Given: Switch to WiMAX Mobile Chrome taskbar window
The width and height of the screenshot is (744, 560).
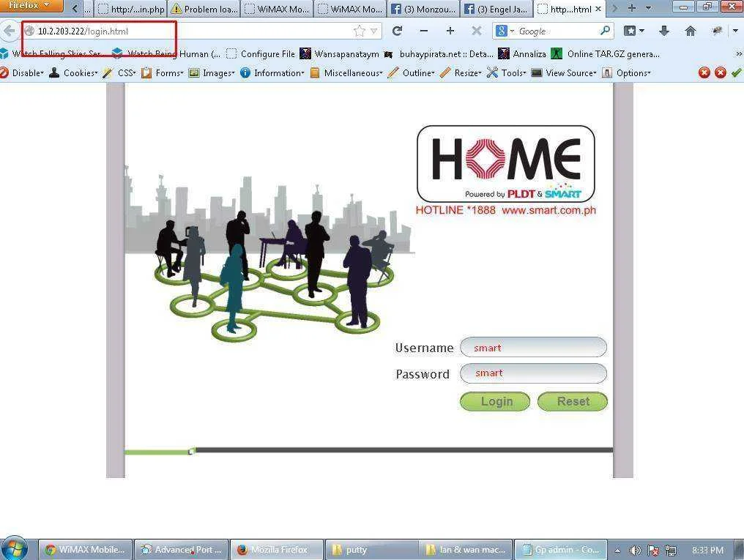Looking at the screenshot, I should point(86,550).
